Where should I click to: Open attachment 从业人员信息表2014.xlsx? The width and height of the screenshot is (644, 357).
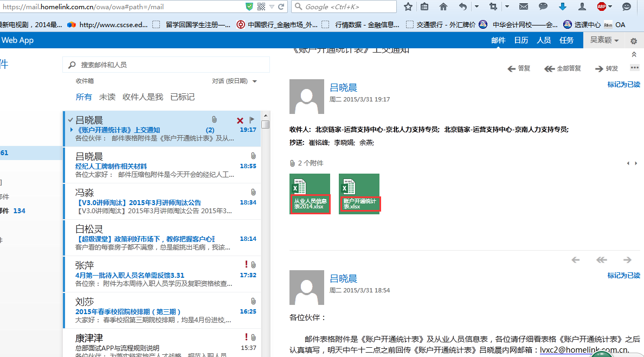310,194
